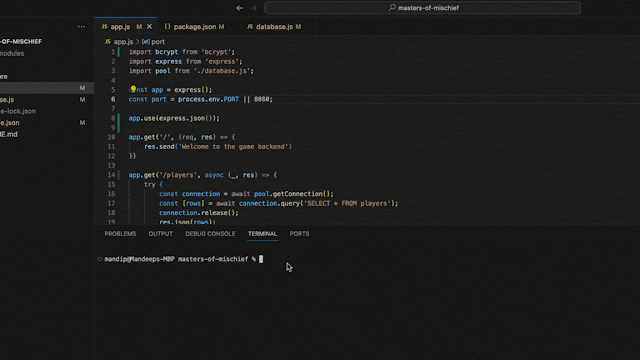This screenshot has width=640, height=360.
Task: Go back with the left arrow
Action: coord(240,8)
